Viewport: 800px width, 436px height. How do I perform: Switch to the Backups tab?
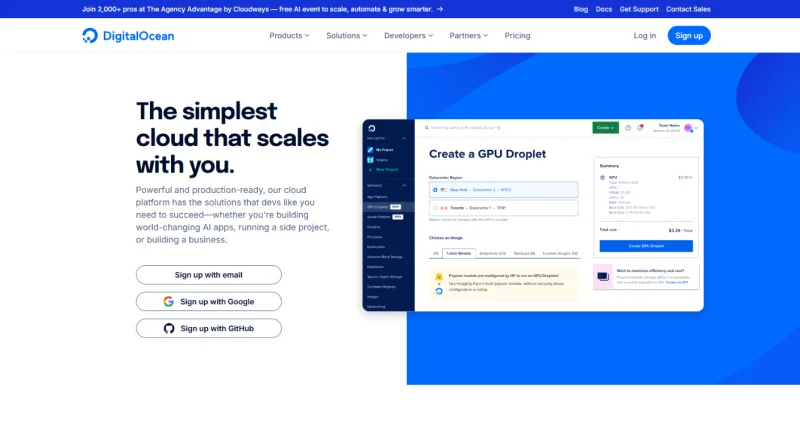[524, 253]
